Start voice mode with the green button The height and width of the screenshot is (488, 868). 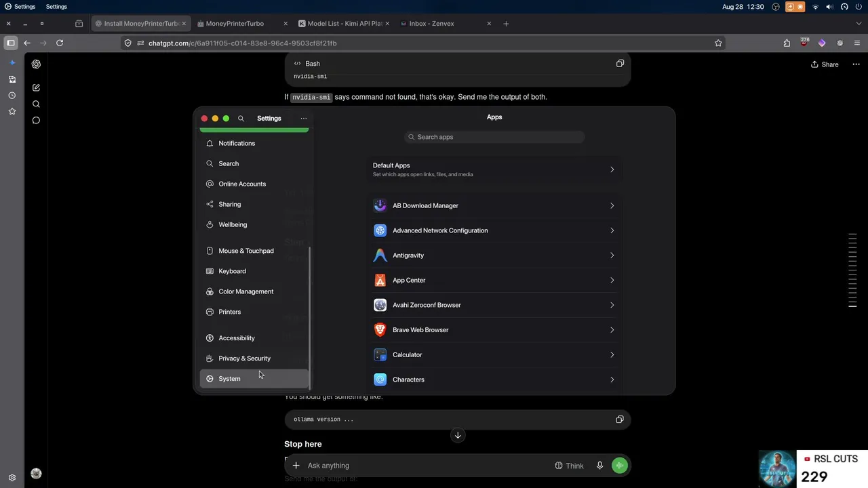[x=620, y=466]
